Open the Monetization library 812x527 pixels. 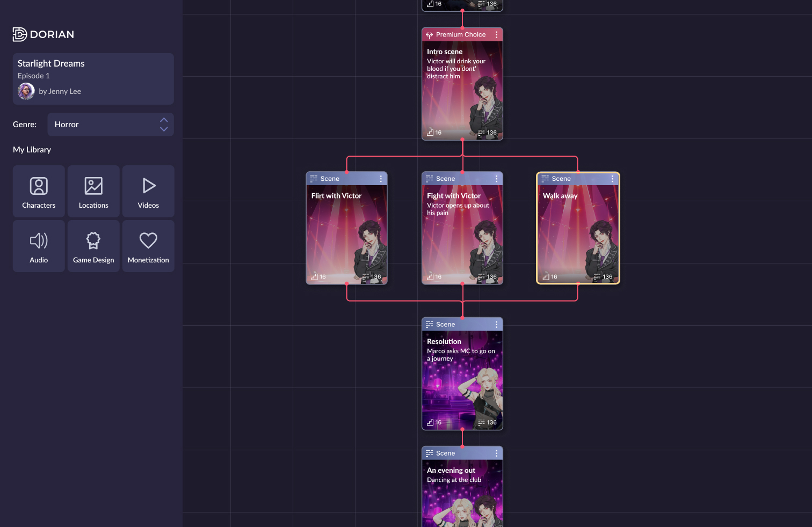[148, 246]
